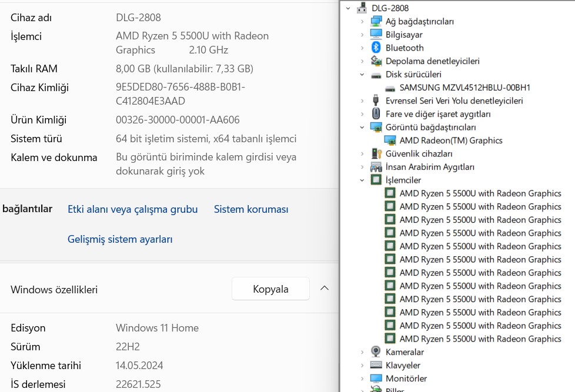Click the Evrensel Seri Veri Yolu USB icon

coord(376,100)
